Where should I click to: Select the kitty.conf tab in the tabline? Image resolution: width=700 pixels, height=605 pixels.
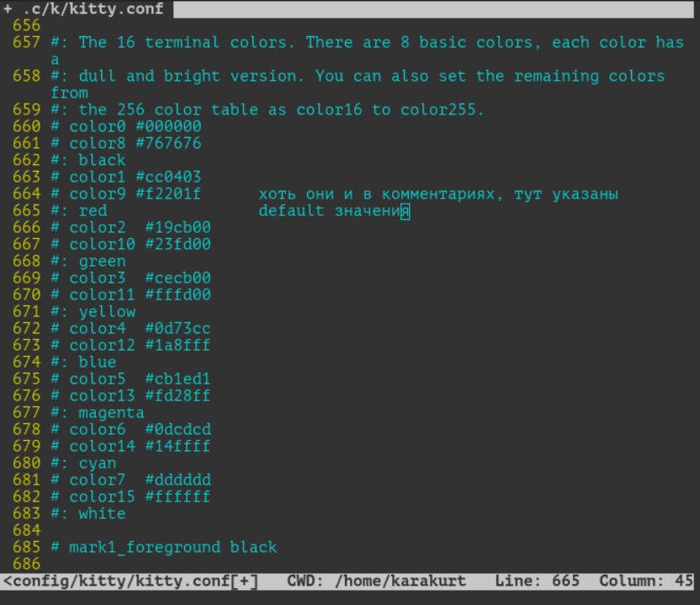[84, 9]
